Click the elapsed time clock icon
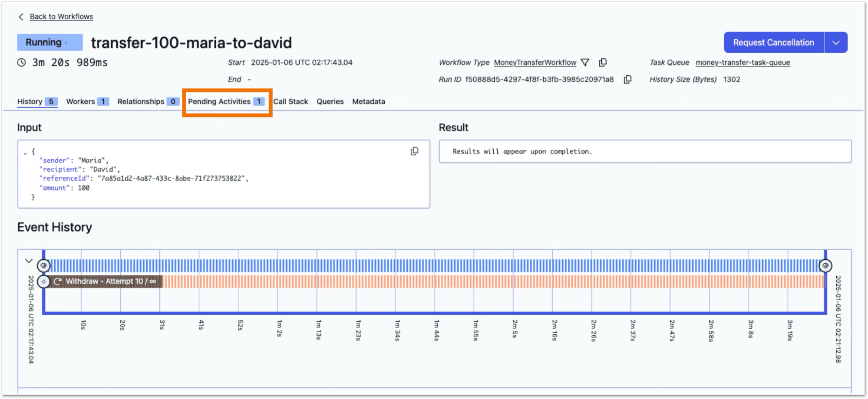This screenshot has height=399, width=868. pyautogui.click(x=21, y=62)
